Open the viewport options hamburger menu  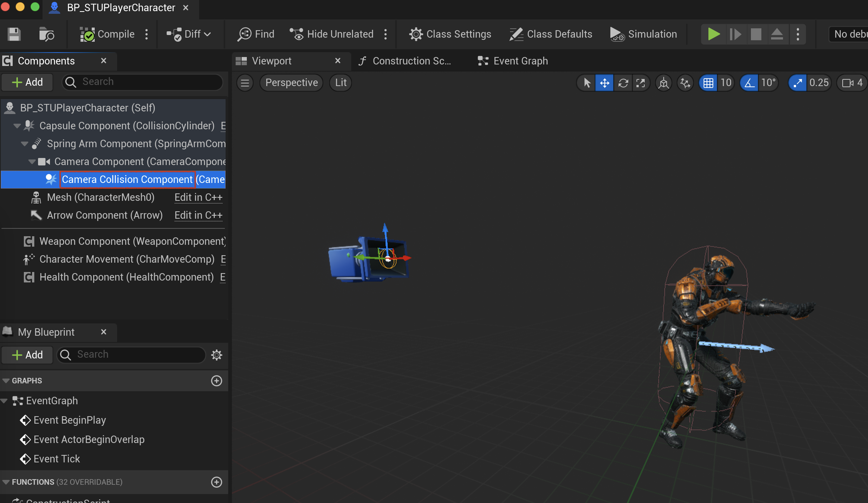[x=245, y=83]
